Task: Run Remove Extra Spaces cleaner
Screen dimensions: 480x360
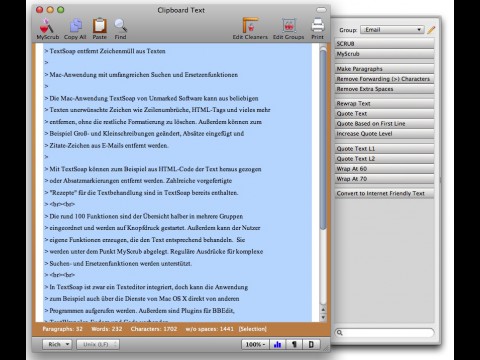Action: [384, 89]
